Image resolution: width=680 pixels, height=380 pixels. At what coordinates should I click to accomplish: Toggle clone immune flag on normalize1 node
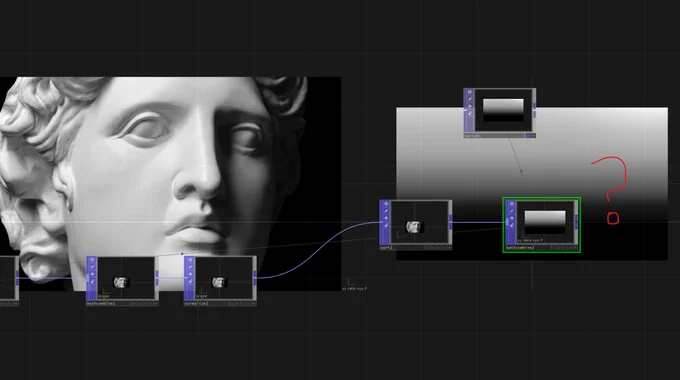(190, 267)
